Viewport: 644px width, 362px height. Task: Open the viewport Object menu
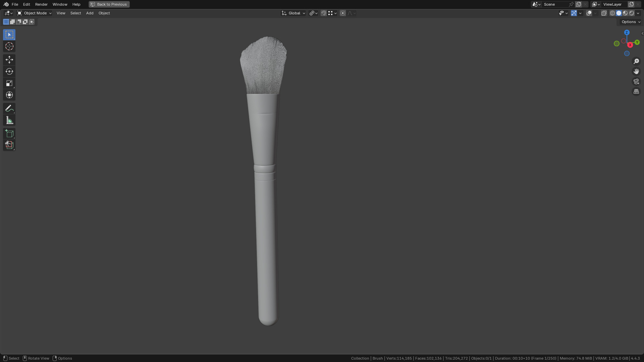(x=104, y=13)
